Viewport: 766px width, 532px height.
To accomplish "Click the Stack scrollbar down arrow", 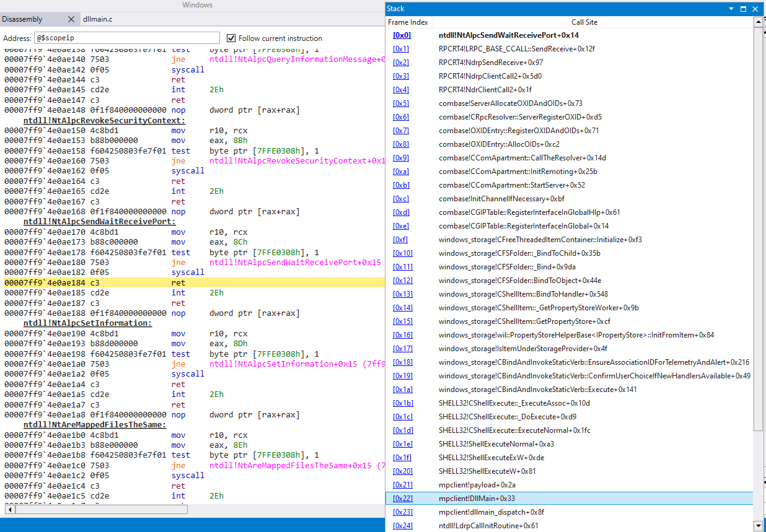I will pos(758,526).
